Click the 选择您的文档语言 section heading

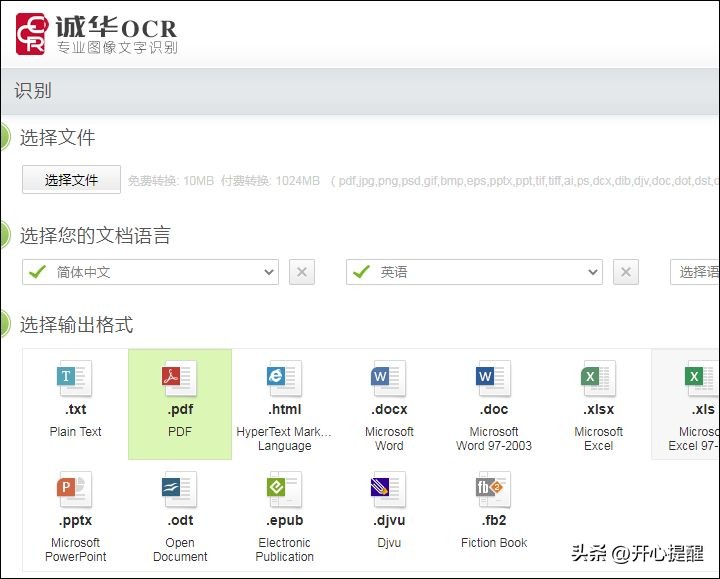(95, 235)
